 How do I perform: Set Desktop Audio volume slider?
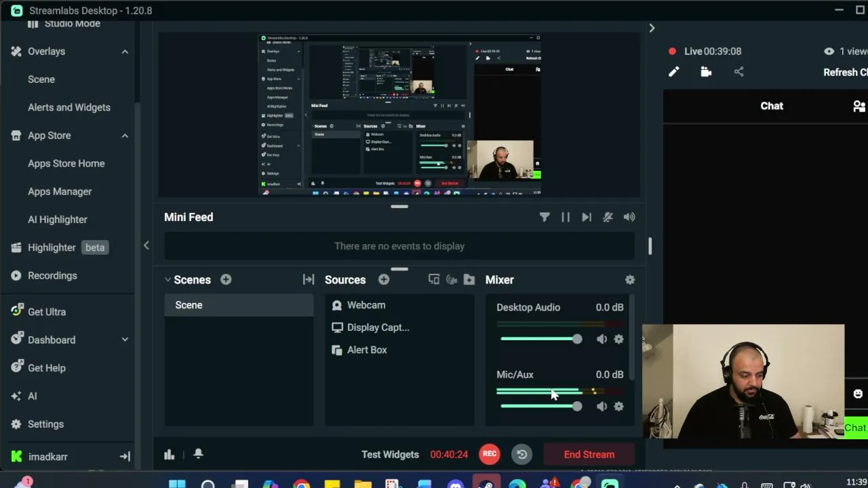[x=541, y=339]
